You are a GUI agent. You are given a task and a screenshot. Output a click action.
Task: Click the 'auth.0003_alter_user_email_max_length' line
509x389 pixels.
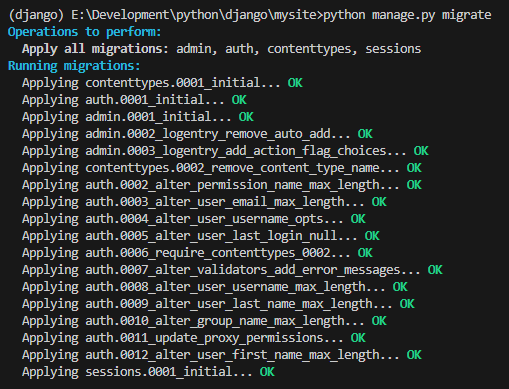[x=204, y=202]
